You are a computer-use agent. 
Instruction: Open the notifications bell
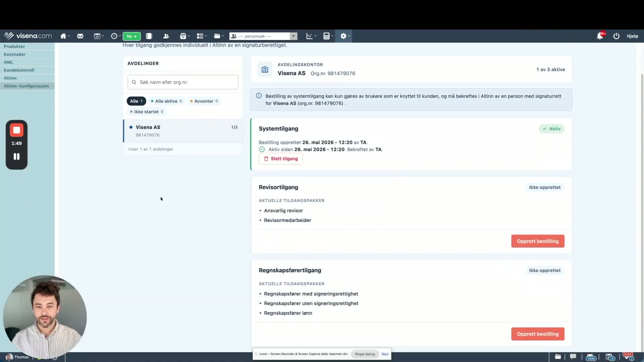pyautogui.click(x=600, y=36)
